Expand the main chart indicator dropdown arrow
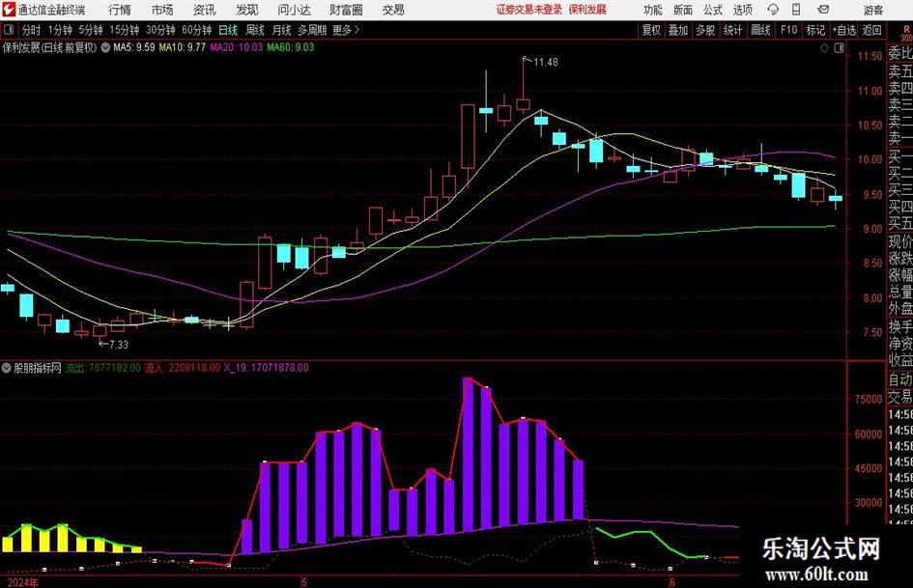 point(105,47)
